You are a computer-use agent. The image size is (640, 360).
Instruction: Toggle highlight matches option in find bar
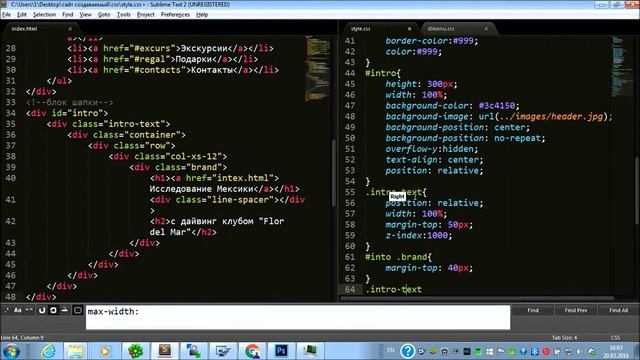point(78,310)
